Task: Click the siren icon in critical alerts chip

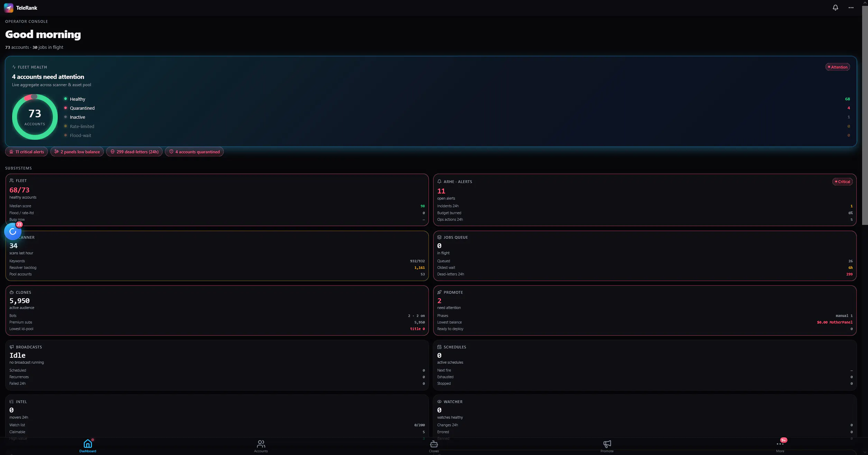Action: (11, 152)
